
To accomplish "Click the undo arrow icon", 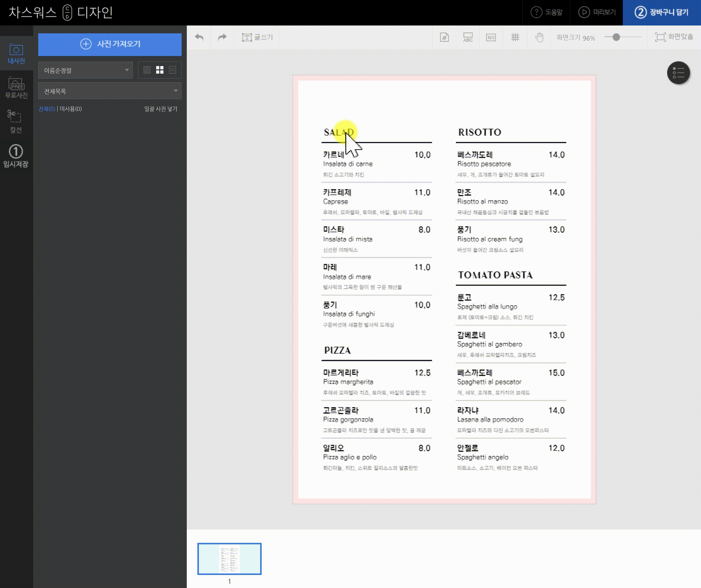I will pos(199,37).
